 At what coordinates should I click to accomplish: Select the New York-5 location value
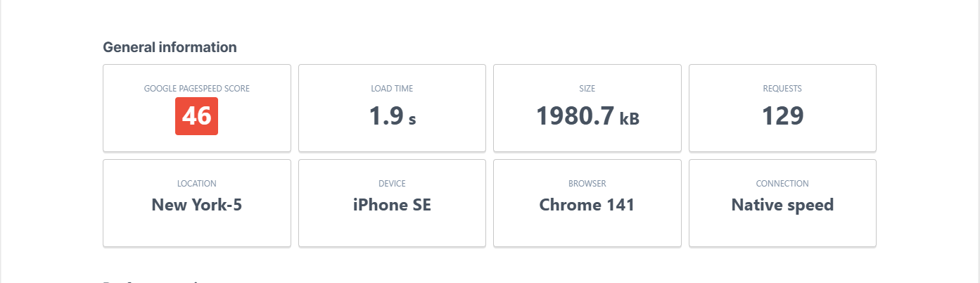[x=196, y=205]
